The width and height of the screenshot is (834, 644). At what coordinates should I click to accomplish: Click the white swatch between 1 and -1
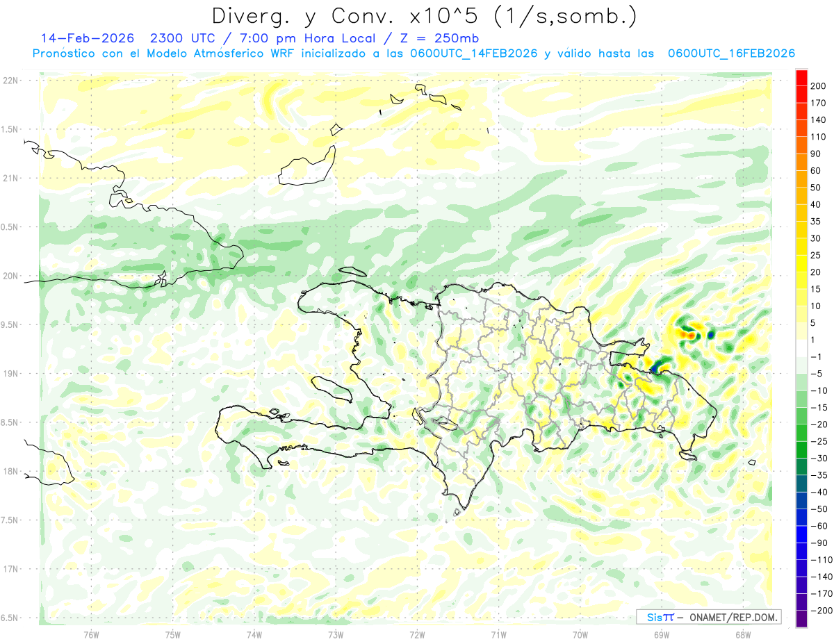[801, 348]
